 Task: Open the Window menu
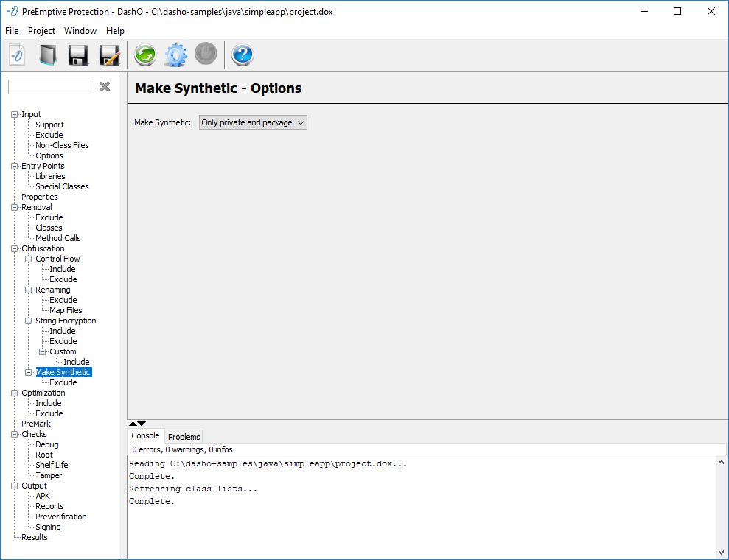pyautogui.click(x=80, y=31)
